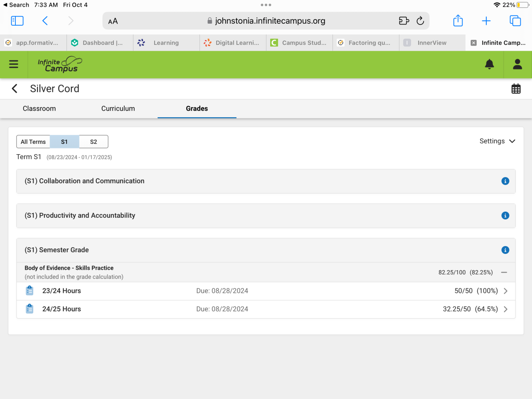Switch to the Learning browser tab

166,43
